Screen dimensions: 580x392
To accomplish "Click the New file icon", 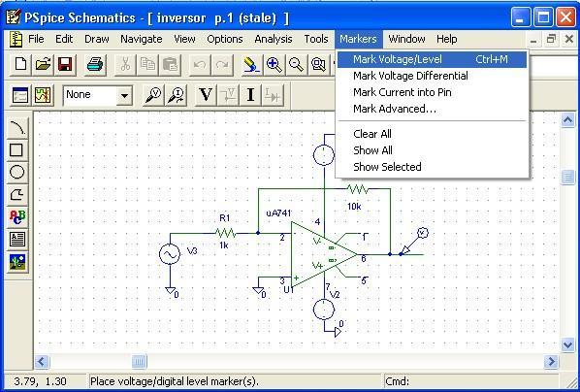I will tap(20, 64).
